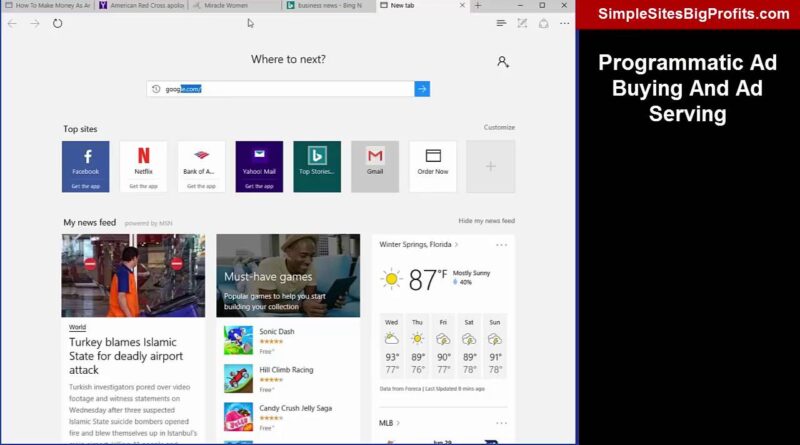The width and height of the screenshot is (800, 445).
Task: Open the Netflix top site tile
Action: tap(143, 166)
